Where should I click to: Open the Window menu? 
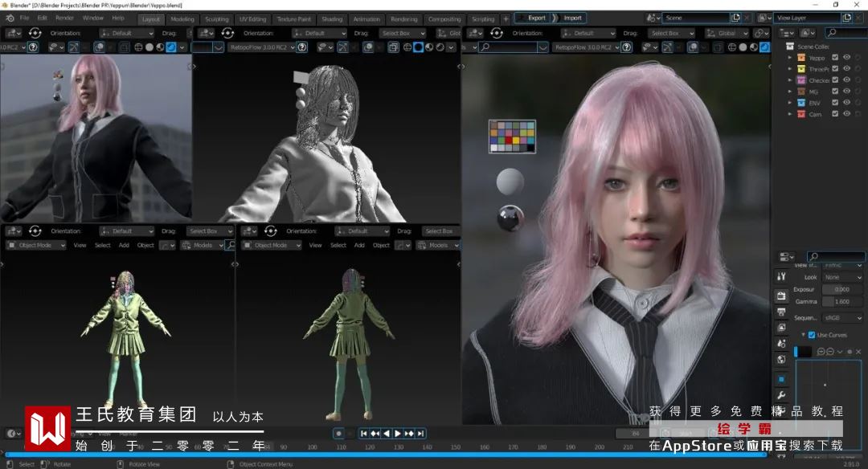pos(92,18)
